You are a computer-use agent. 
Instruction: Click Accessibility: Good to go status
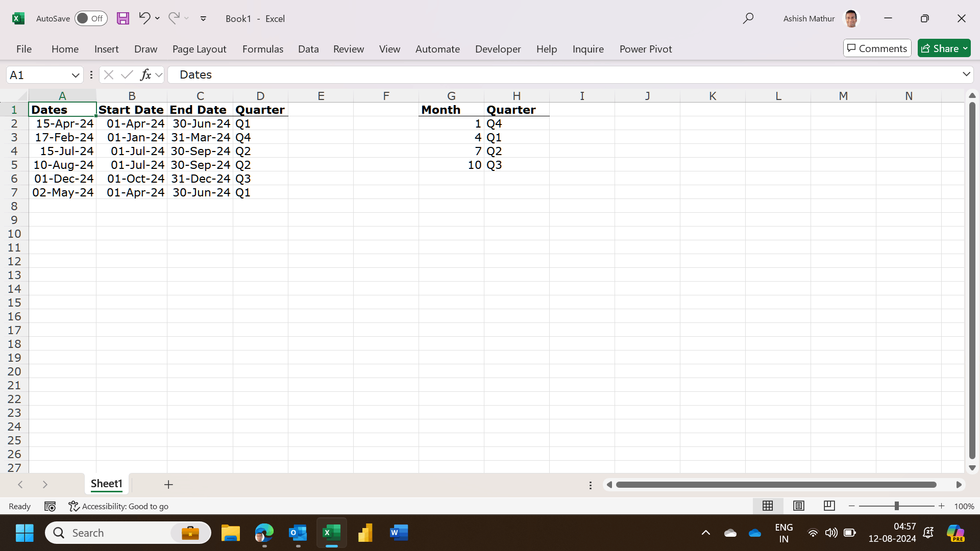(118, 506)
